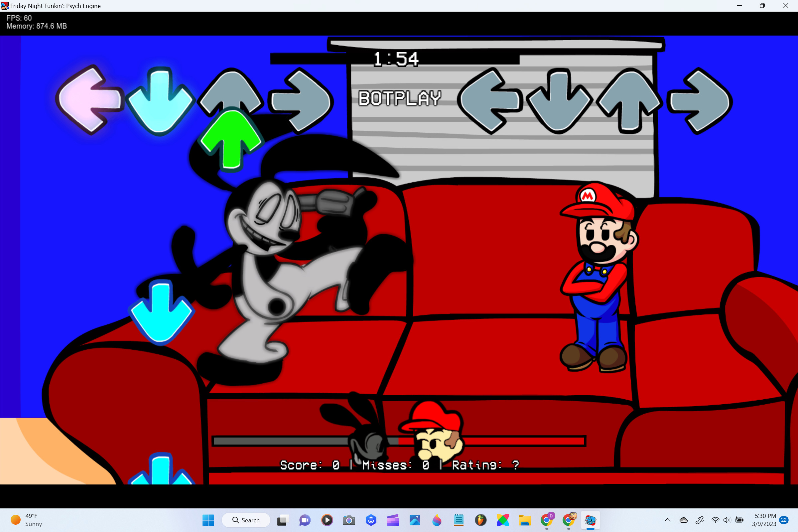The image size is (798, 532).
Task: Select the active Friday Night Funkin' taskbar icon
Action: pos(591,520)
